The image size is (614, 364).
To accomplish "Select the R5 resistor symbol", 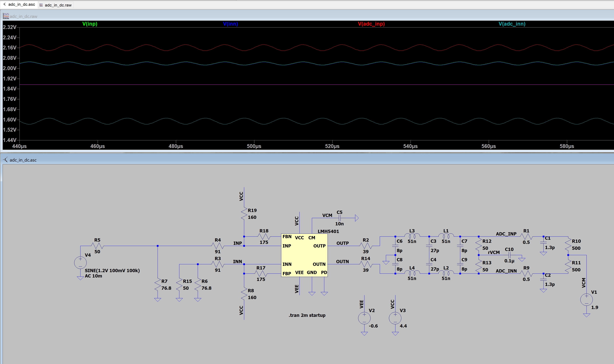I will coord(98,246).
